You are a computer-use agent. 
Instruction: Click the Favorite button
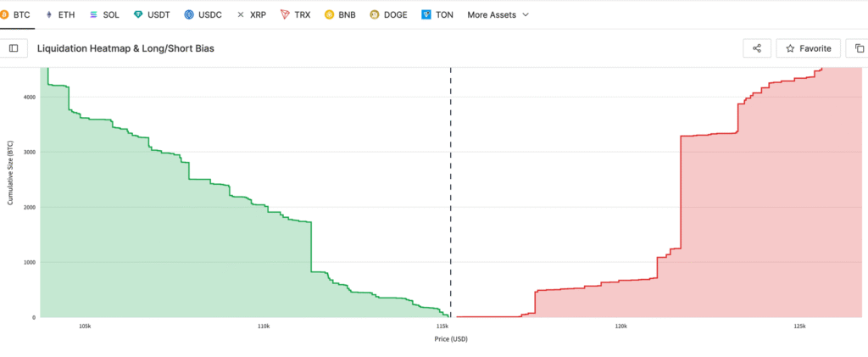click(x=808, y=48)
